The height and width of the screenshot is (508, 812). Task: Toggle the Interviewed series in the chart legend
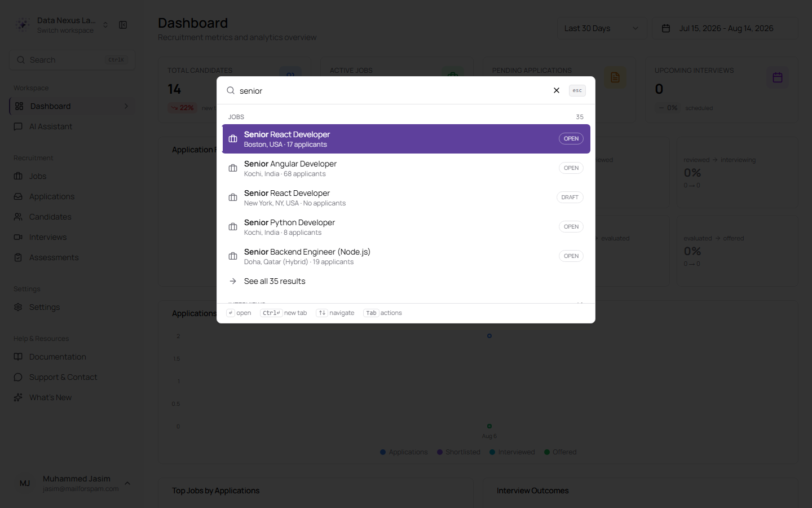pyautogui.click(x=512, y=452)
